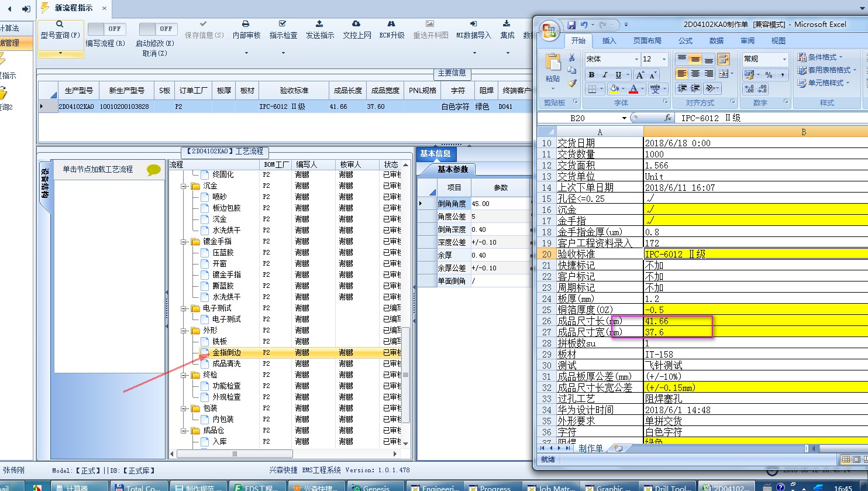Image resolution: width=868 pixels, height=491 pixels.
Task: Open the 审阅 ribbon tab
Action: coord(748,41)
